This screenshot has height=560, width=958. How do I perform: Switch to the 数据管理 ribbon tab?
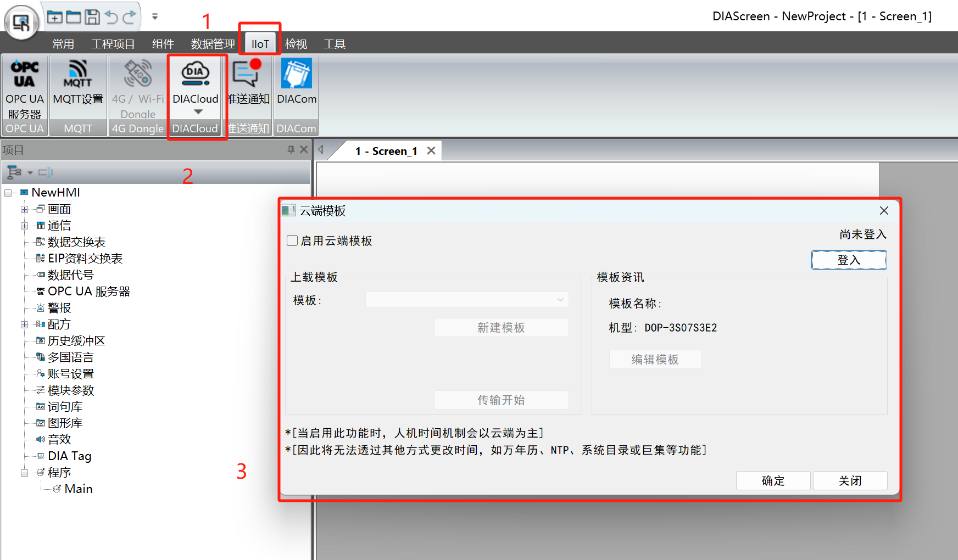pyautogui.click(x=213, y=44)
